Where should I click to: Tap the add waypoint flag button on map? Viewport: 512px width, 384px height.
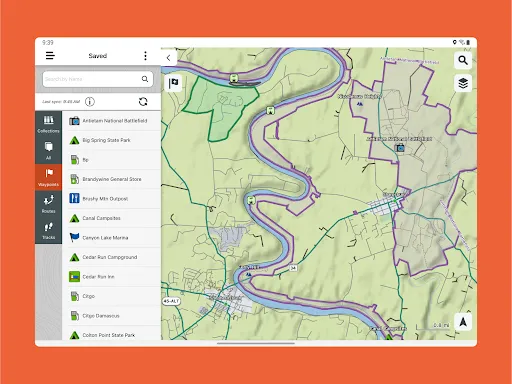coord(173,83)
